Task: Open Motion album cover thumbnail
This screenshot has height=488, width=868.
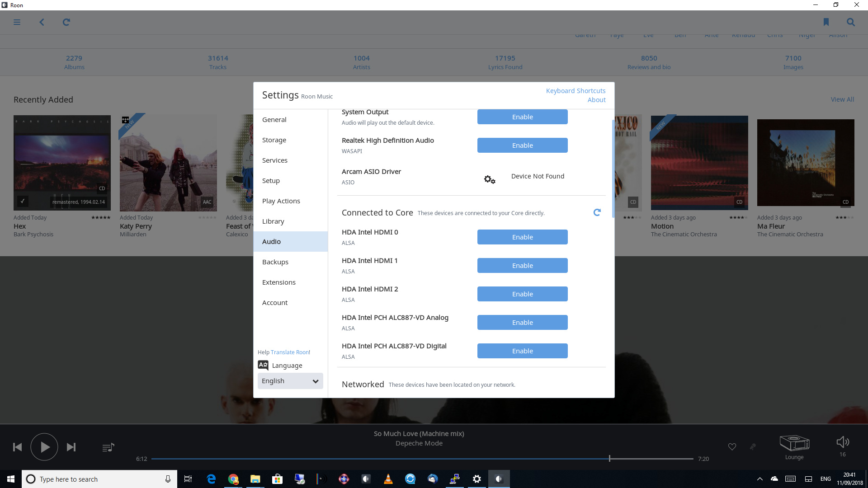Action: point(699,163)
